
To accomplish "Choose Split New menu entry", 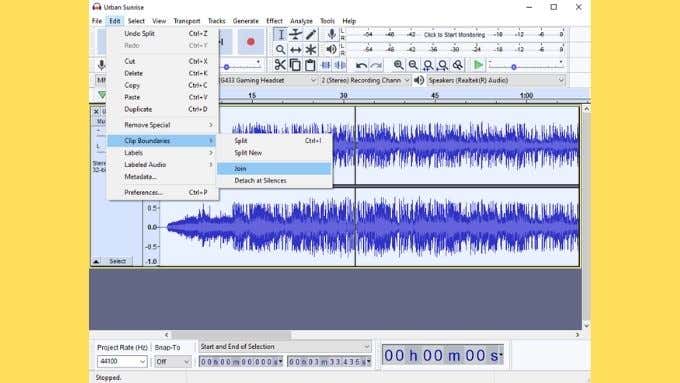I will [x=274, y=153].
